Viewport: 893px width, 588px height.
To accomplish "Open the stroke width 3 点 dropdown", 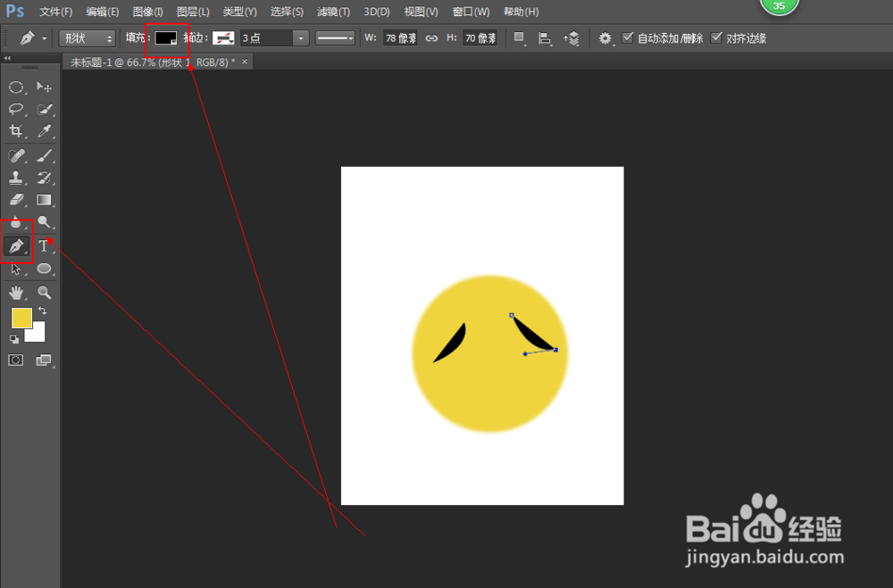I will tap(300, 38).
